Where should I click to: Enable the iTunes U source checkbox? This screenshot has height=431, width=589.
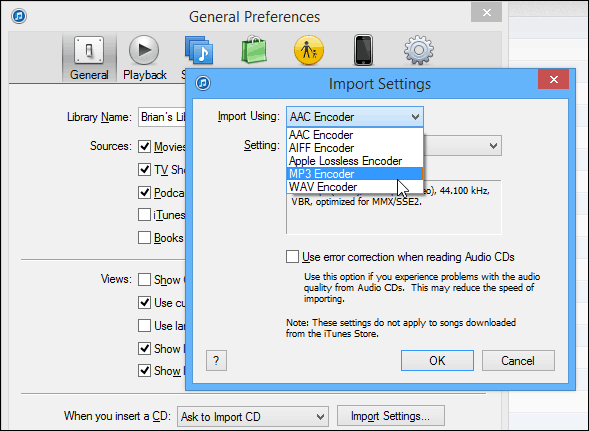click(144, 215)
